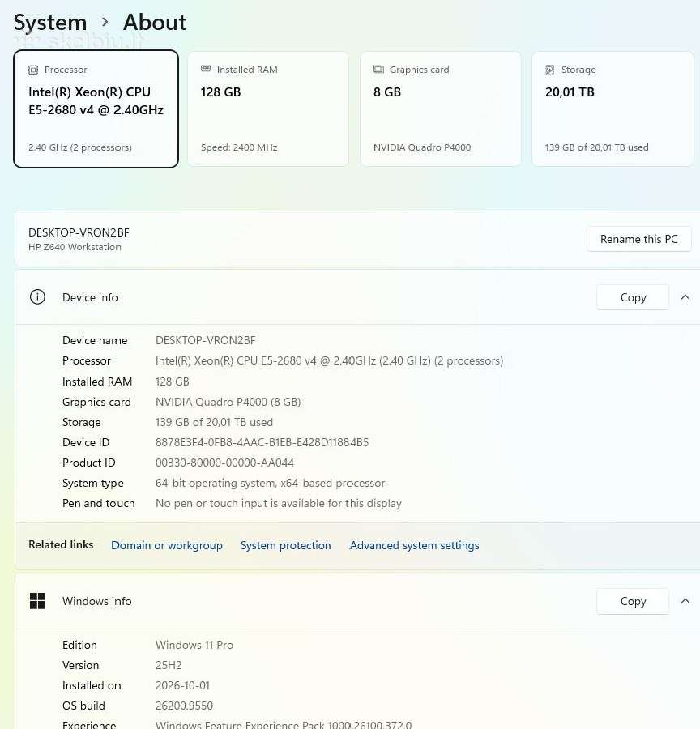This screenshot has height=729, width=700.
Task: Open System protection link
Action: click(x=285, y=545)
